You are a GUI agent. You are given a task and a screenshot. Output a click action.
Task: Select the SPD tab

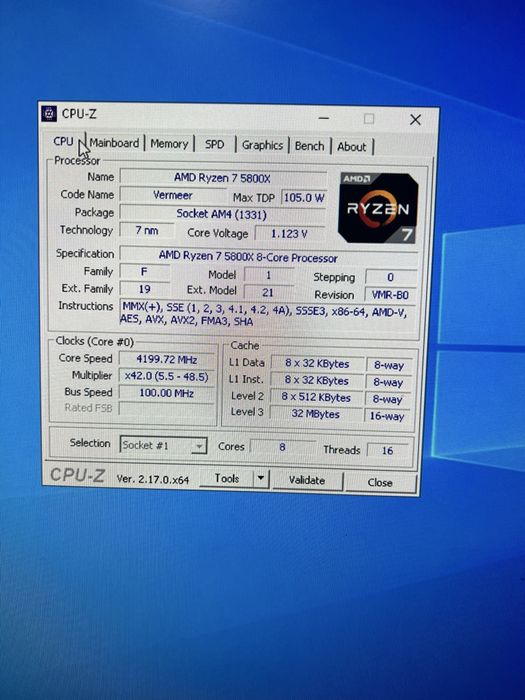[214, 145]
